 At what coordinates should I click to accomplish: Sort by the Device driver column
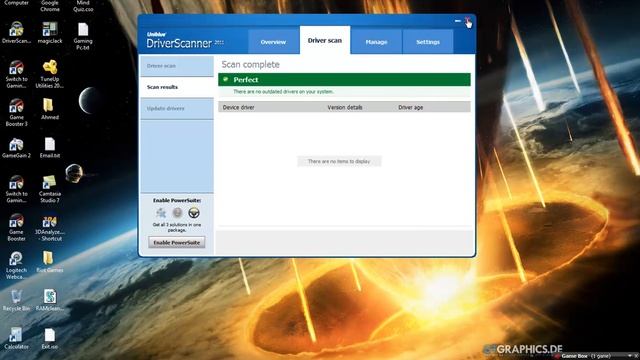click(239, 107)
